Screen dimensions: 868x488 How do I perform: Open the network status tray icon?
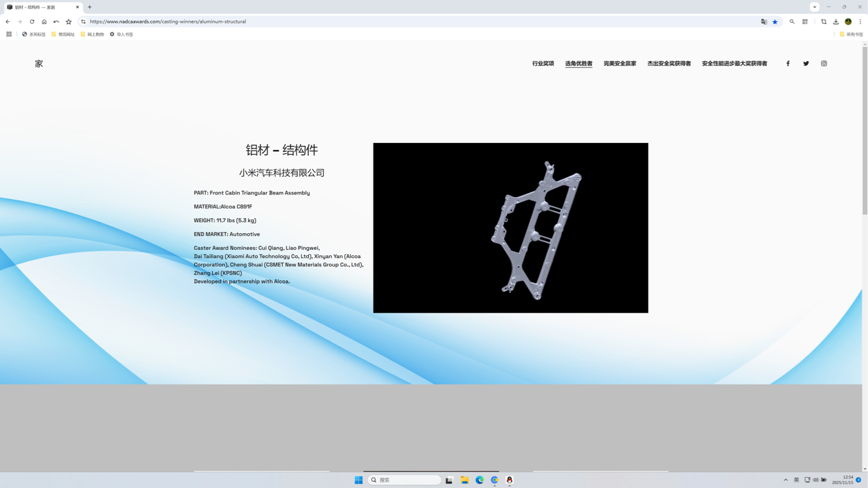click(807, 480)
